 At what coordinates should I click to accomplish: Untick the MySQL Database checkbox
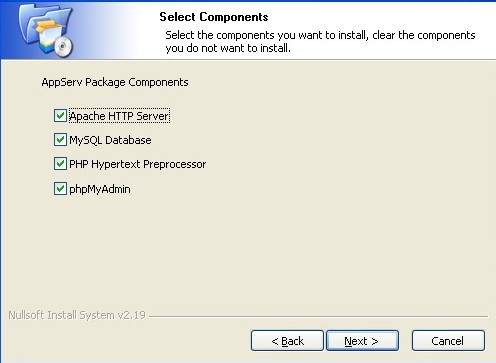pos(60,140)
